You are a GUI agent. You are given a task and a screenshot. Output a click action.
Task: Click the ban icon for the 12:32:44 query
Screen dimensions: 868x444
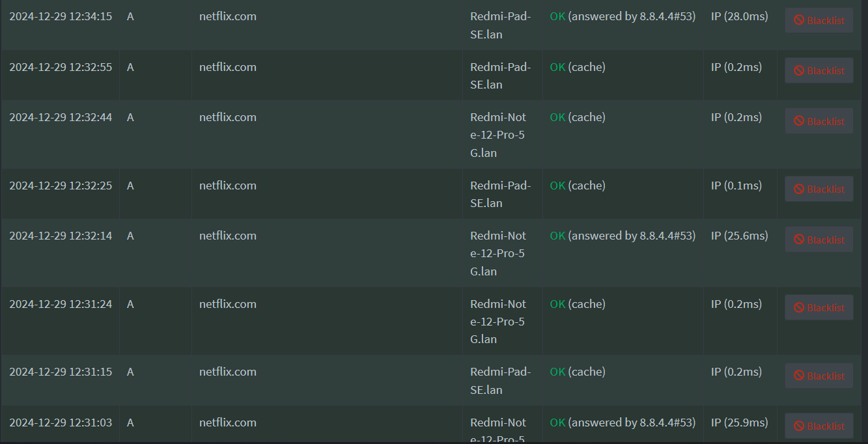[799, 121]
